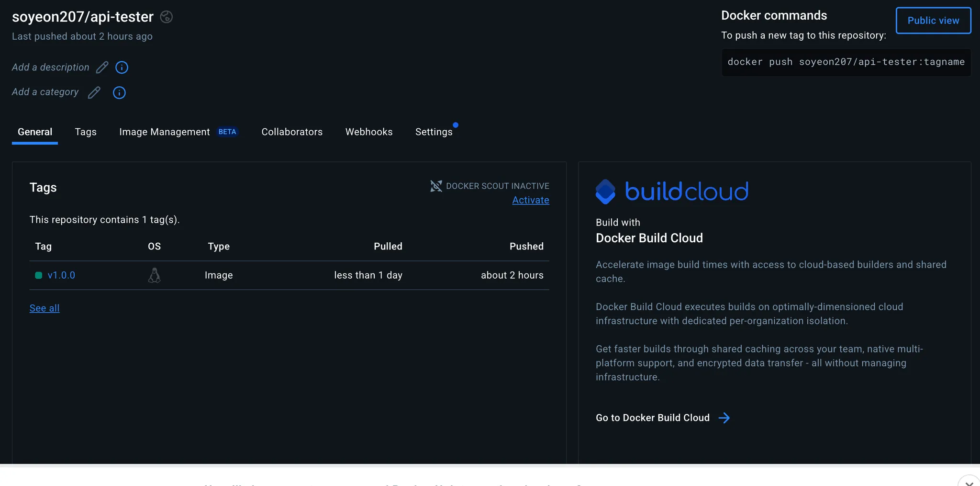The width and height of the screenshot is (980, 486).
Task: Open the Image Management tab
Action: 164,132
